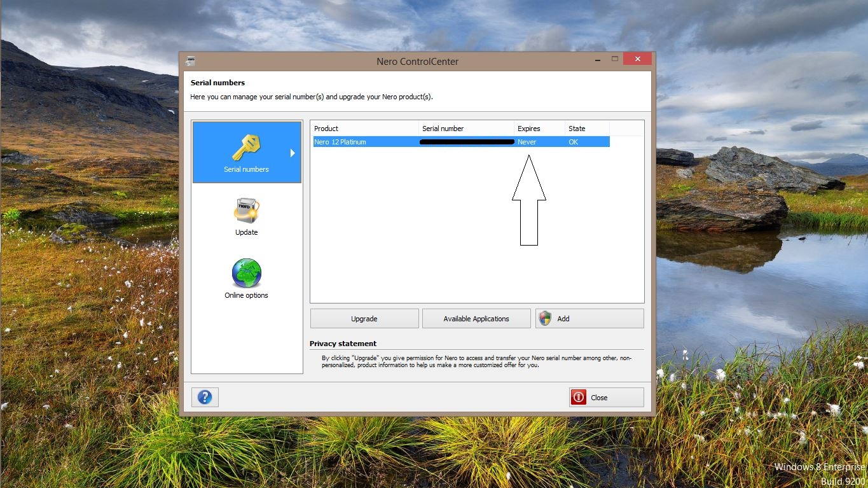The width and height of the screenshot is (868, 488).
Task: Sort by State column header
Action: 588,129
